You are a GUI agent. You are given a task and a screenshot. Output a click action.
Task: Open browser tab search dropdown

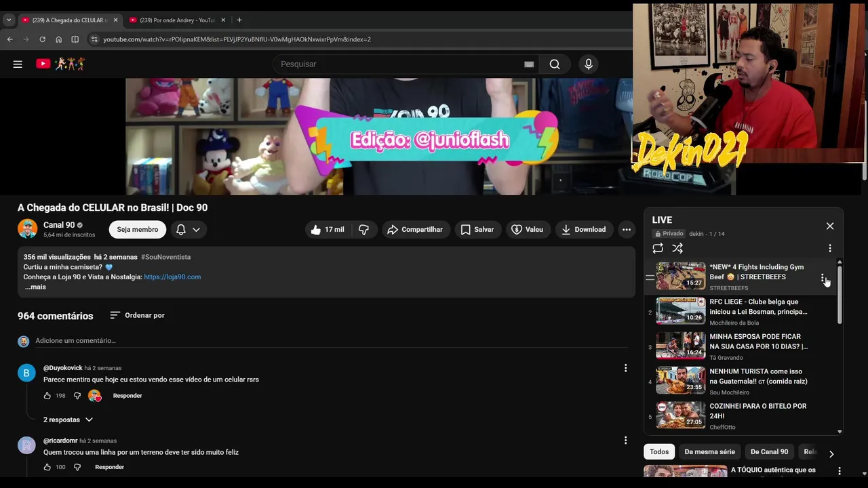(9, 20)
